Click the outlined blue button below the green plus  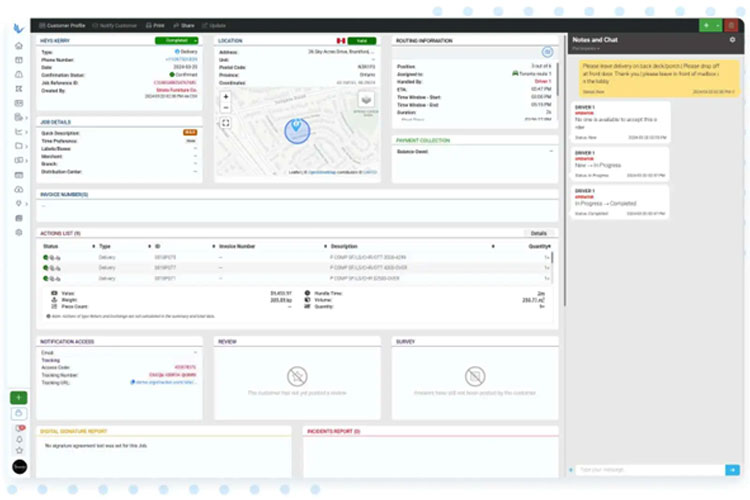pyautogui.click(x=19, y=413)
